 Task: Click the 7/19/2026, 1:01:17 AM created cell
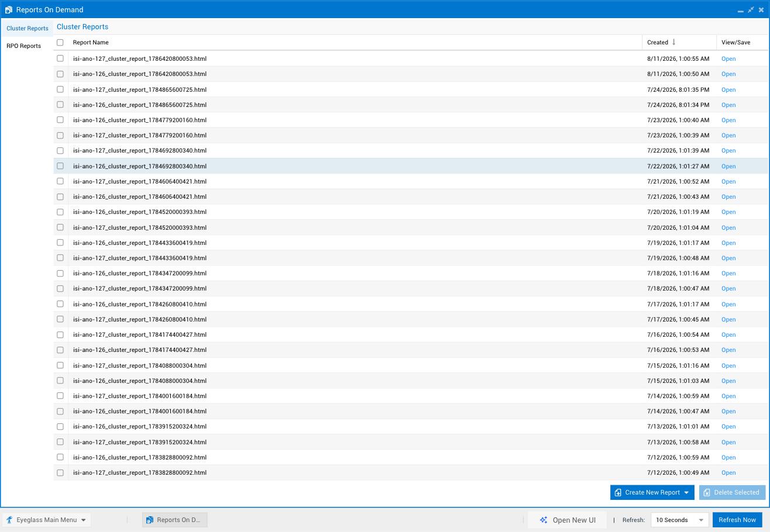pos(678,243)
